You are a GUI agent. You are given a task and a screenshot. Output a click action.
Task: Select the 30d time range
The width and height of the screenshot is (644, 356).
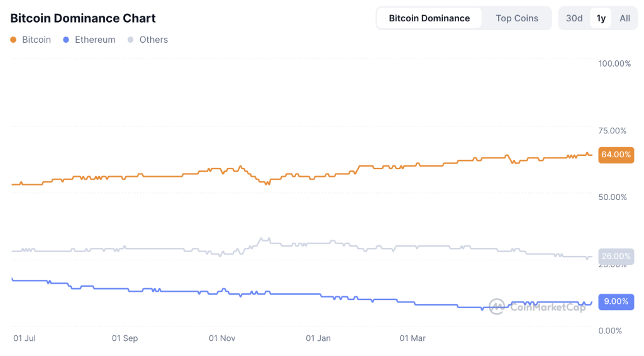pos(574,18)
